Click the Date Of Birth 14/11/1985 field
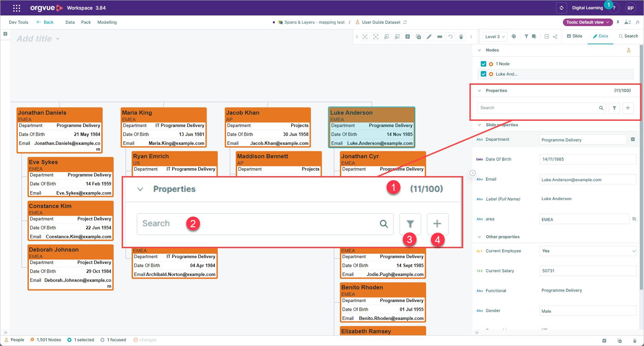The width and height of the screenshot is (644, 346). tap(588, 159)
